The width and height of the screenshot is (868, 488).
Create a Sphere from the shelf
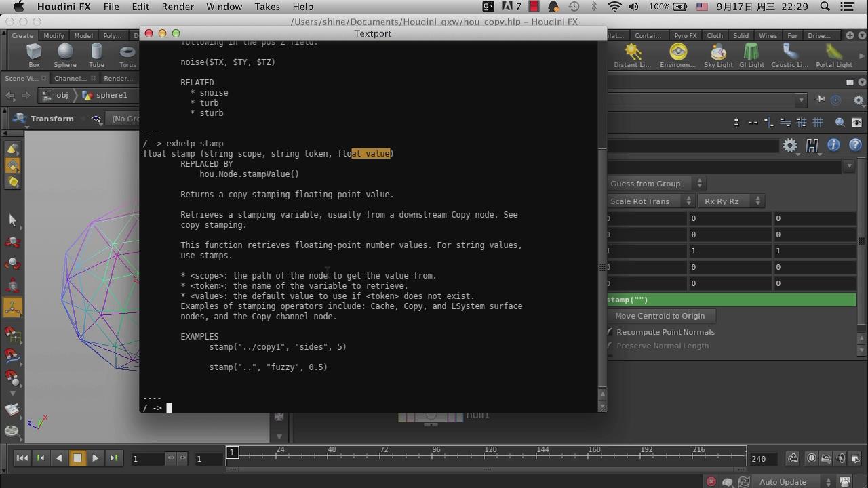[x=65, y=56]
